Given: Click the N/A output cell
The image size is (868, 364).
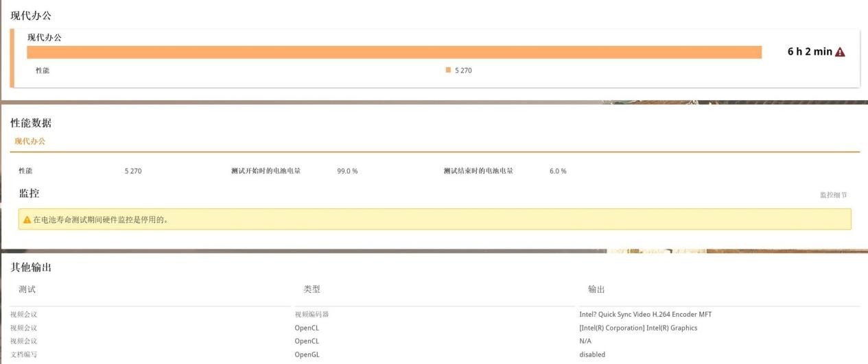Looking at the screenshot, I should 585,341.
